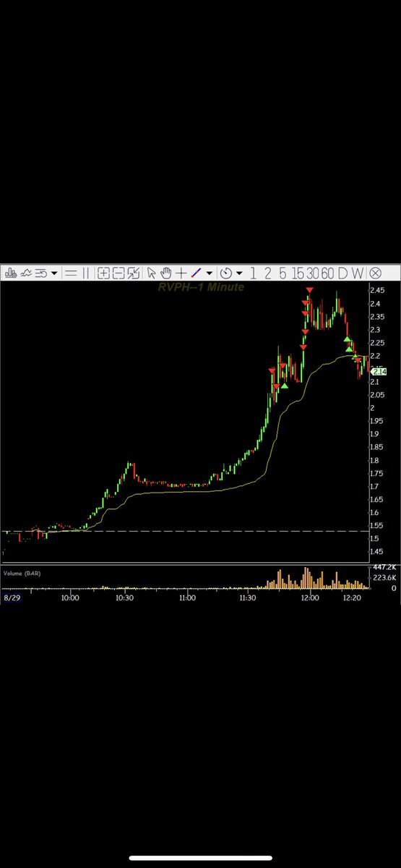This screenshot has width=401, height=868.
Task: Zoom in with the plus box icon
Action: click(103, 273)
